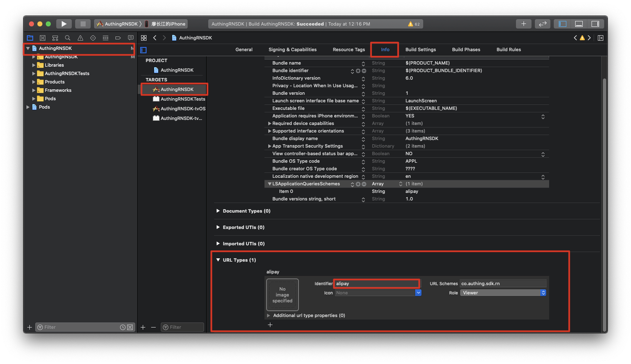The height and width of the screenshot is (364, 631).
Task: Toggle the bottom Debug area panel
Action: tap(579, 24)
